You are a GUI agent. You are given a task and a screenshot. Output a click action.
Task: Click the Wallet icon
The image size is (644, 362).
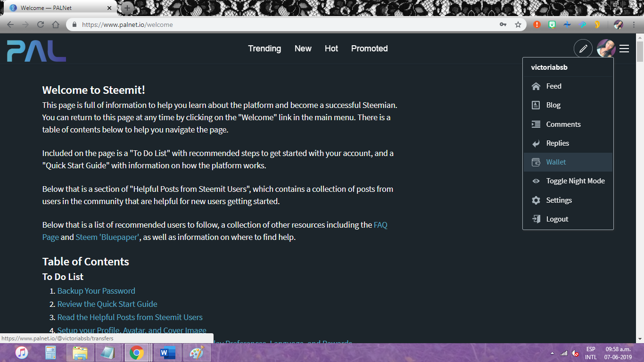click(x=536, y=162)
